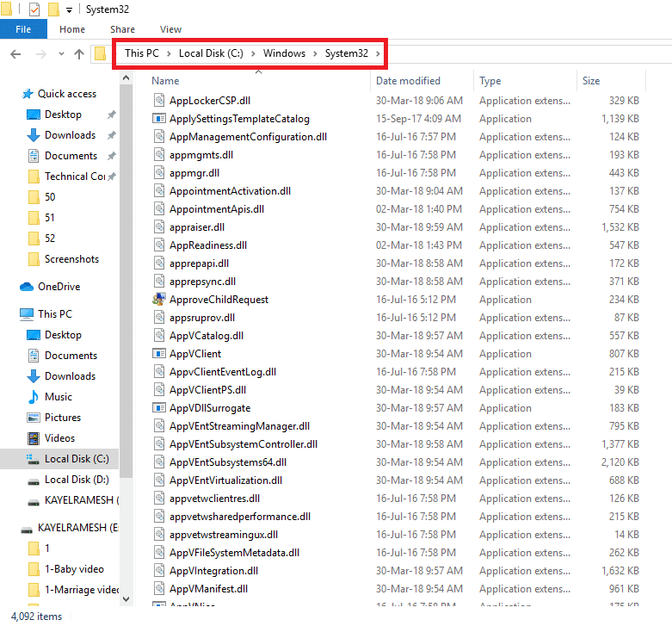
Task: Select Quick access in the navigation pane
Action: [67, 94]
